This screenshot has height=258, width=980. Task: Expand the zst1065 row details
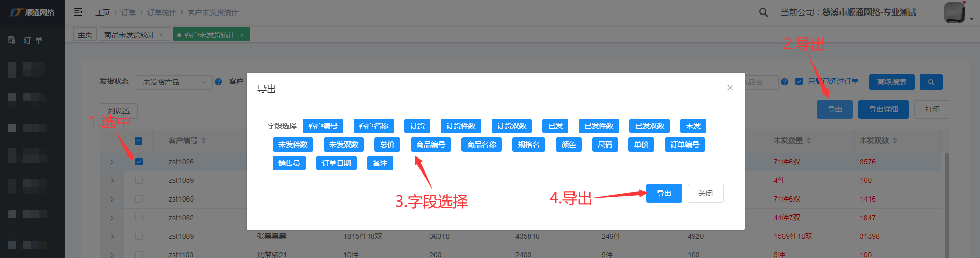tap(112, 199)
